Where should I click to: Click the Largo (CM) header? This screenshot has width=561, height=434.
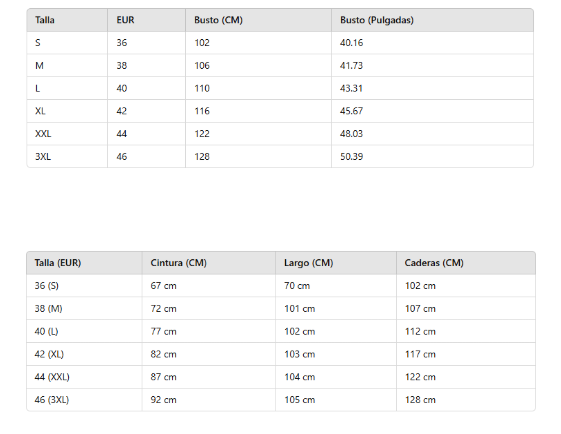308,263
